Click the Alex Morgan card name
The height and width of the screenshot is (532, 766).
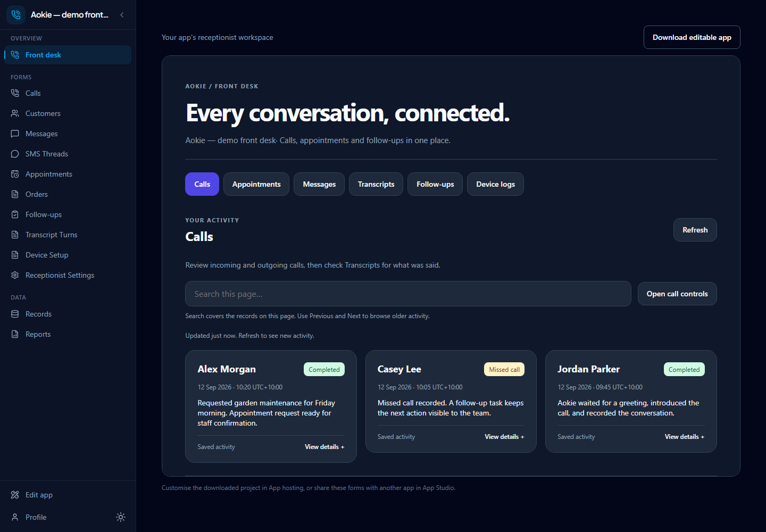click(227, 369)
